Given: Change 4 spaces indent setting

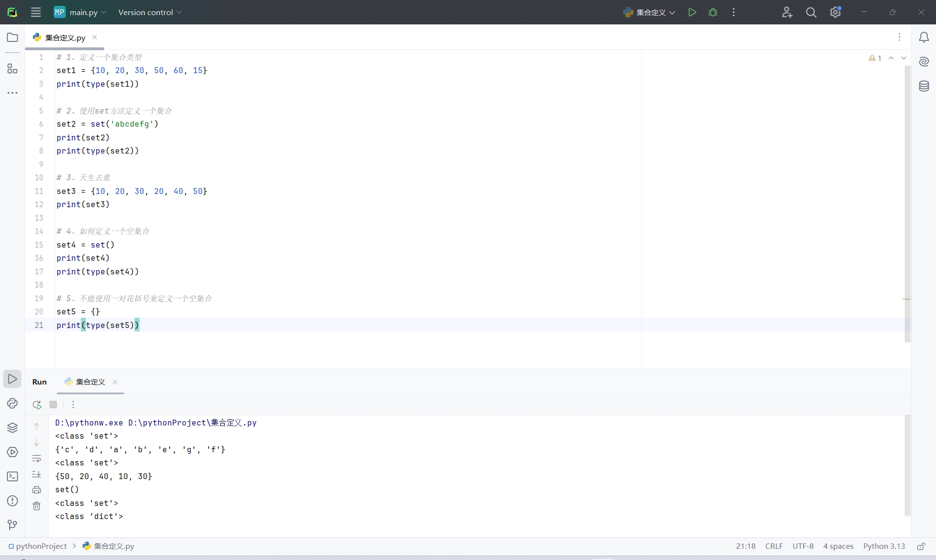Looking at the screenshot, I should point(838,546).
